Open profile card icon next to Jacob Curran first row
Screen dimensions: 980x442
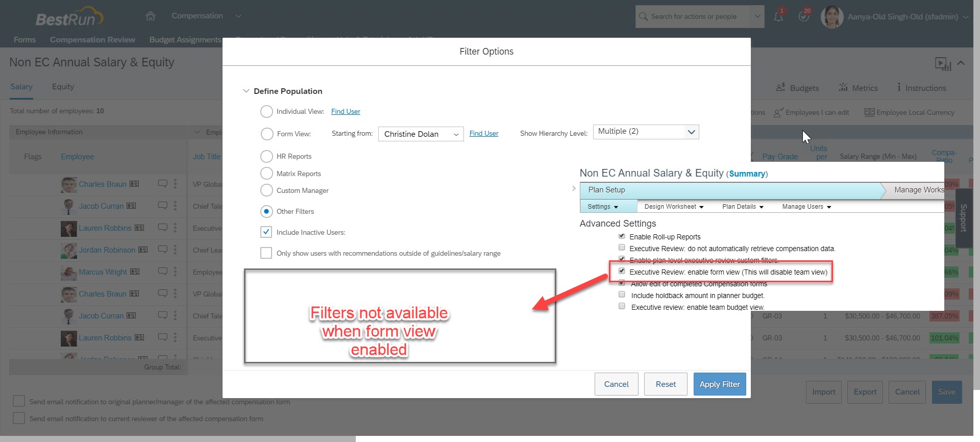click(131, 206)
